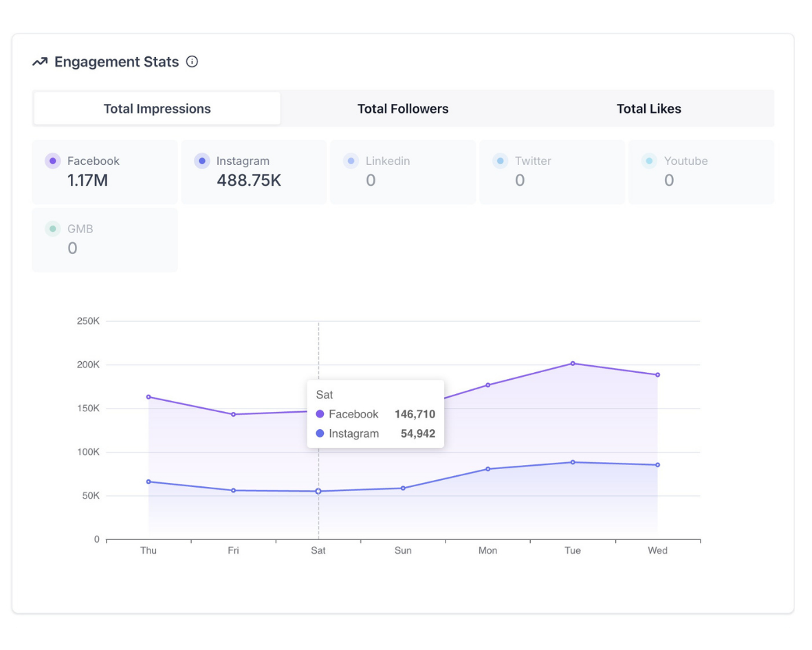Image resolution: width=812 pixels, height=650 pixels.
Task: Click the Youtube dot icon
Action: (650, 161)
